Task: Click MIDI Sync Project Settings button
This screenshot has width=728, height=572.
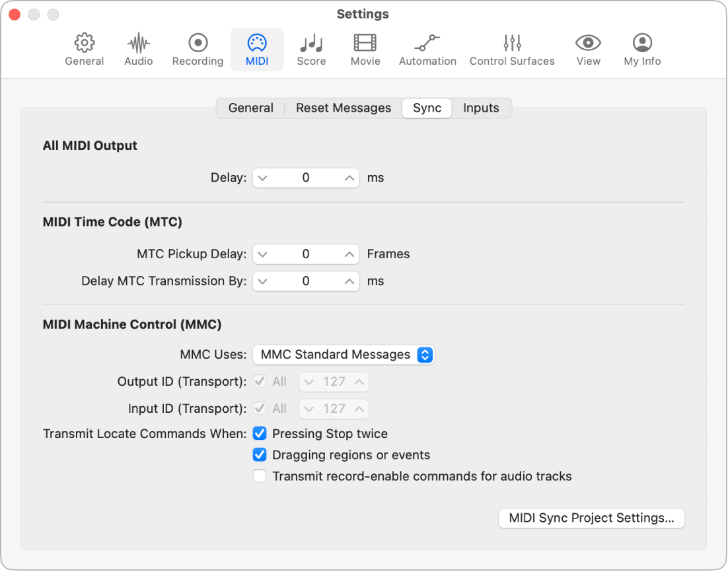Action: coord(591,518)
